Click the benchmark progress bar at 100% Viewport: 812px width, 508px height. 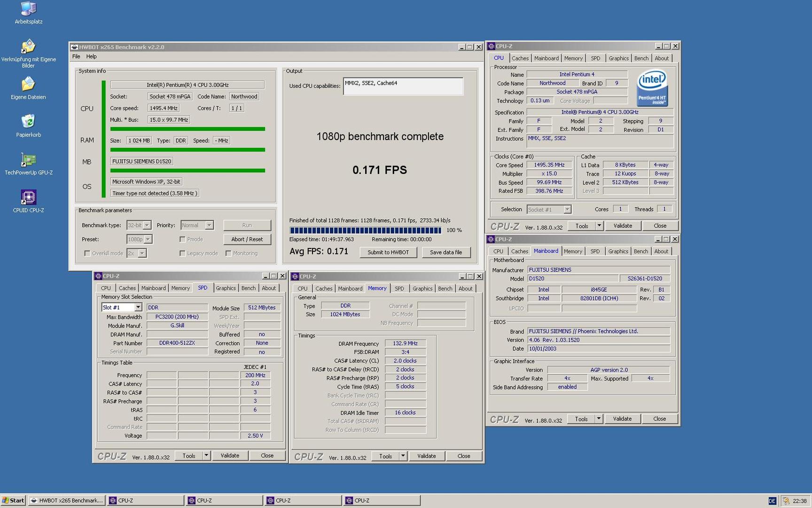(366, 230)
